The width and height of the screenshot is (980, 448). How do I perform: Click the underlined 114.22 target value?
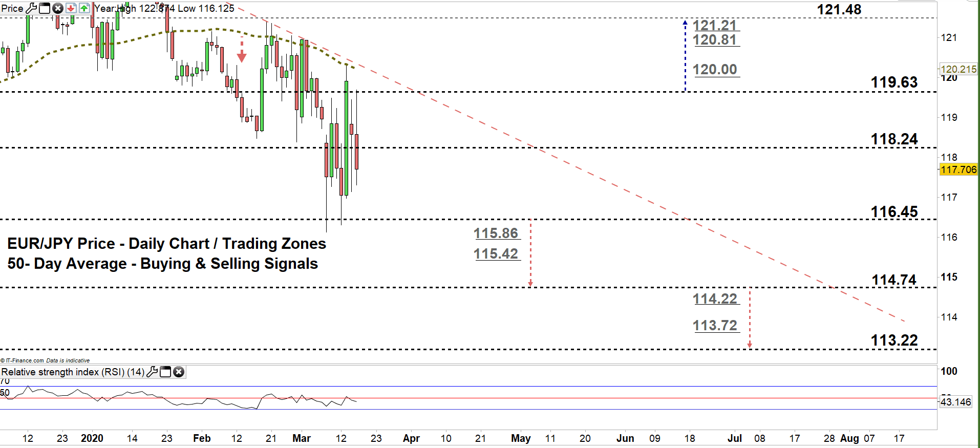tap(715, 298)
